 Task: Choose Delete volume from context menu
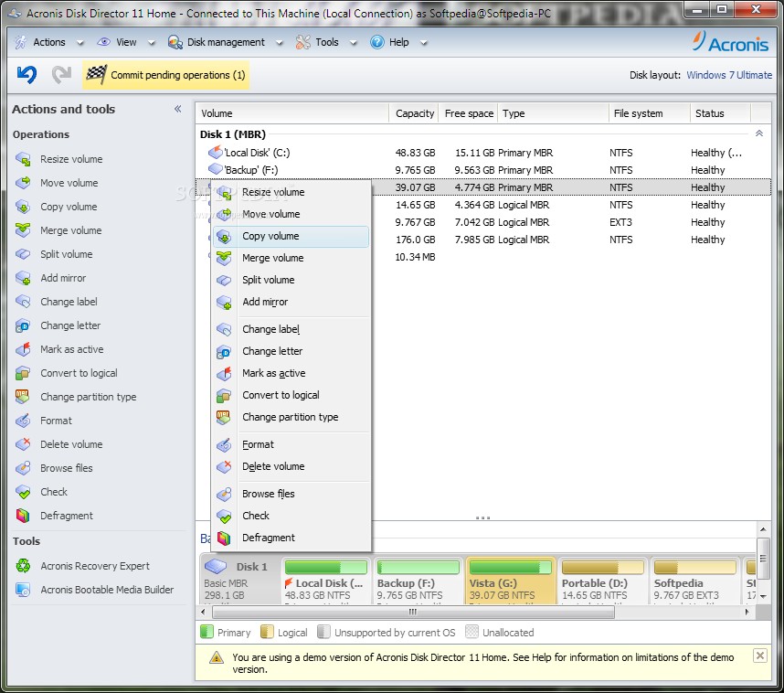273,466
